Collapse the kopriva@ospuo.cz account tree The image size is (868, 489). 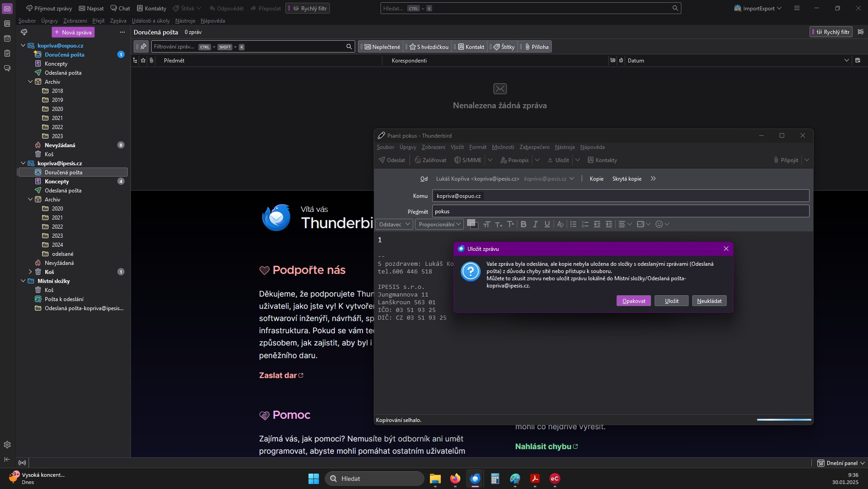23,45
